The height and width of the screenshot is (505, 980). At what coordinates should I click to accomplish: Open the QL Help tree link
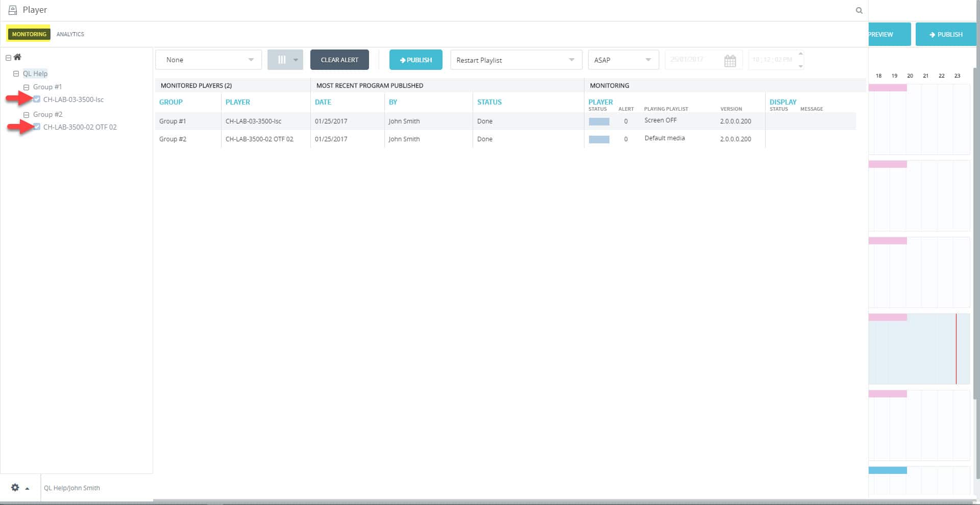35,73
